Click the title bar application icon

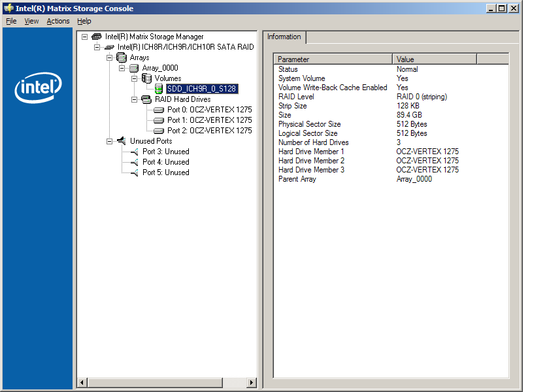point(8,8)
